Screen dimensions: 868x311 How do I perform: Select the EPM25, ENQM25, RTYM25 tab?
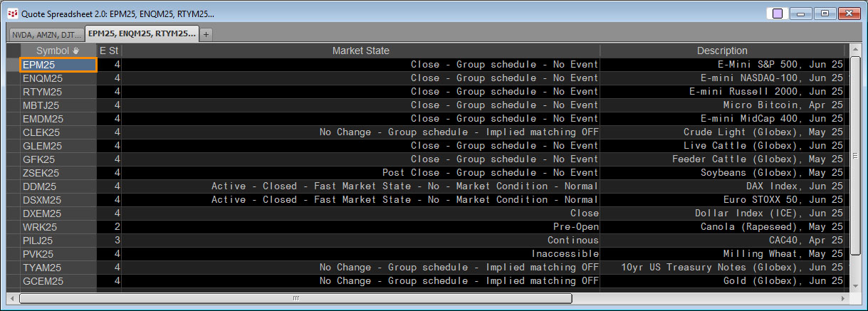pyautogui.click(x=142, y=33)
